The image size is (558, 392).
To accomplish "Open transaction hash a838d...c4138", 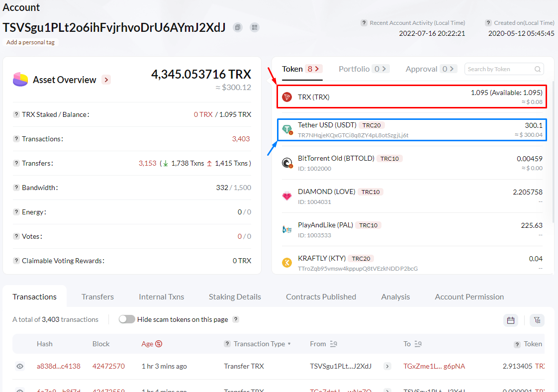I will (x=58, y=366).
